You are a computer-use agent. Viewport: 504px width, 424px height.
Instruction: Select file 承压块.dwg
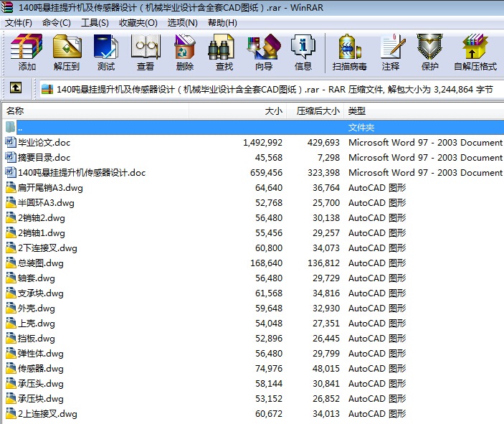41,399
